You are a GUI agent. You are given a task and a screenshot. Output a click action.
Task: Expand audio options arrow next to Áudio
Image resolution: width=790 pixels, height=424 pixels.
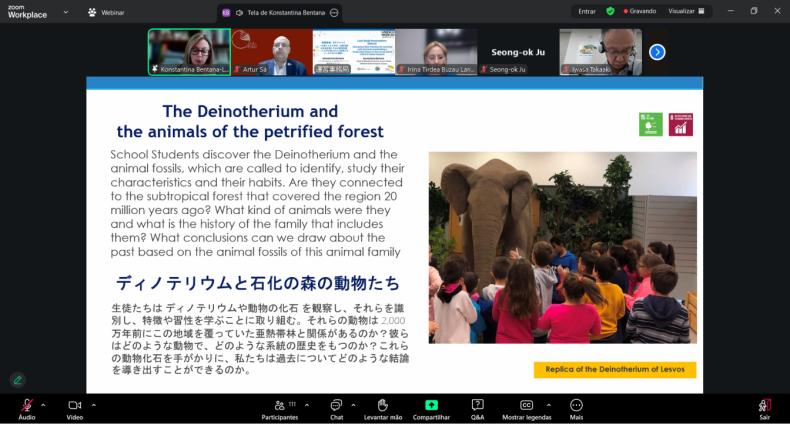pyautogui.click(x=43, y=405)
